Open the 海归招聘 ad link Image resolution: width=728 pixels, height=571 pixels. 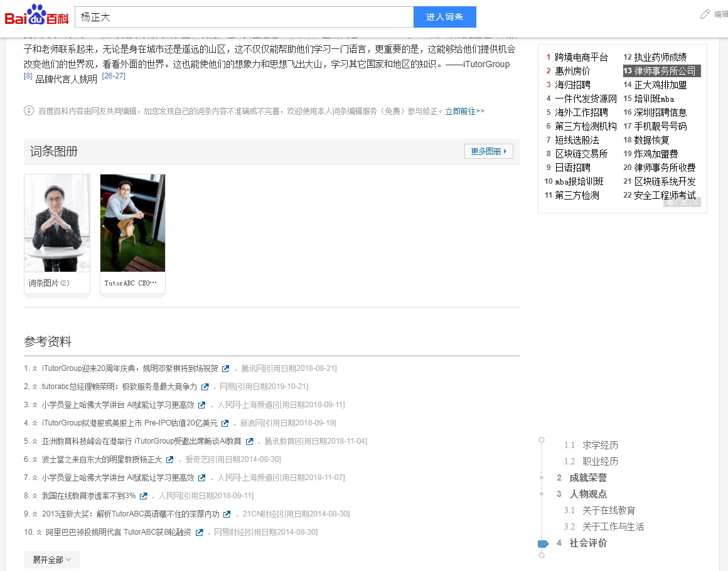click(572, 85)
